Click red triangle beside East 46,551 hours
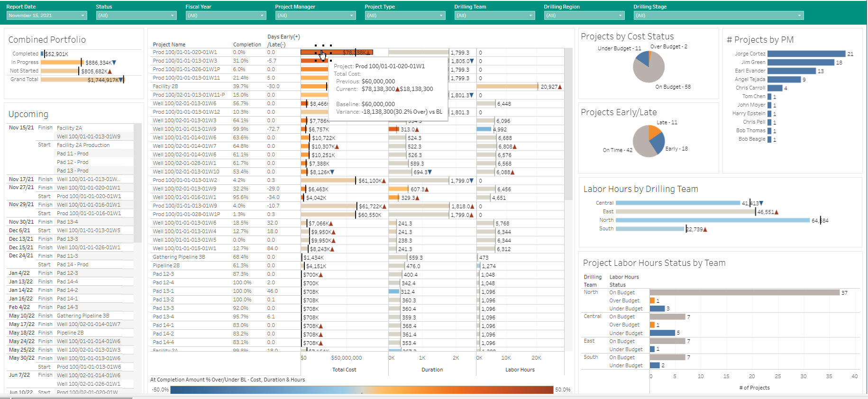Viewport: 868px width, 399px height. (777, 212)
